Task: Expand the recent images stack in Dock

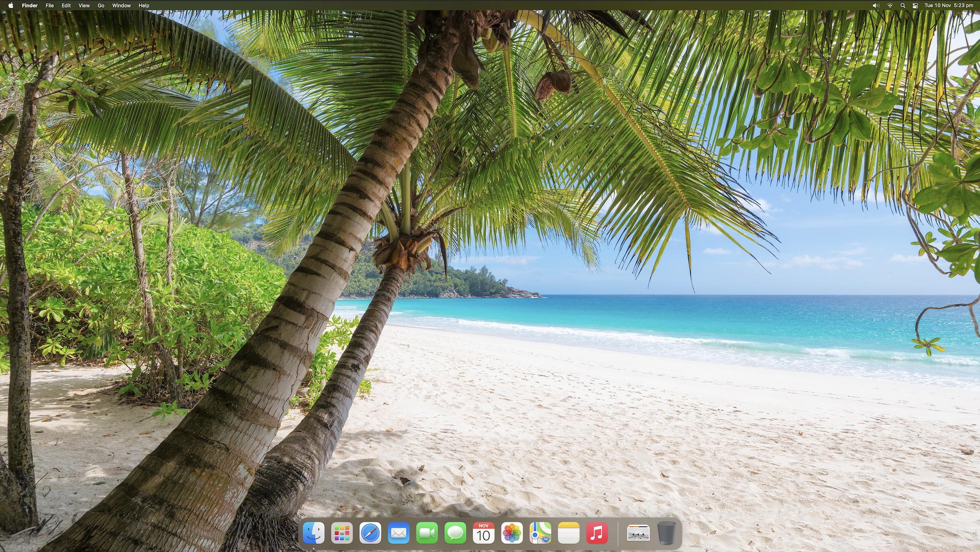Action: tap(638, 533)
